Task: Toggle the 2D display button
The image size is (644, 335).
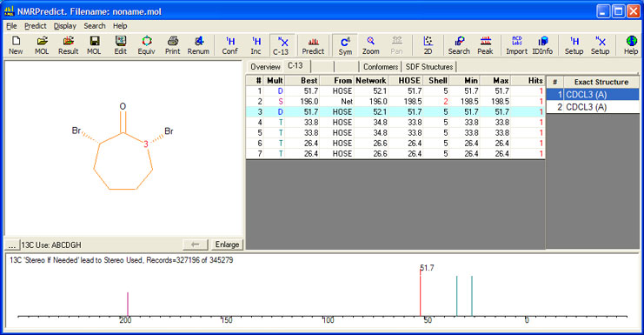Action: coord(428,45)
